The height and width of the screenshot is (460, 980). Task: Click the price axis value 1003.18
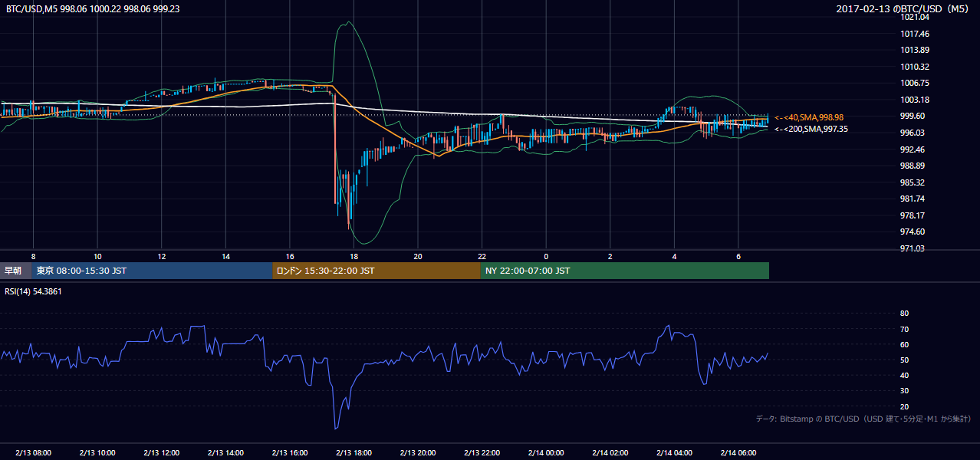(915, 100)
